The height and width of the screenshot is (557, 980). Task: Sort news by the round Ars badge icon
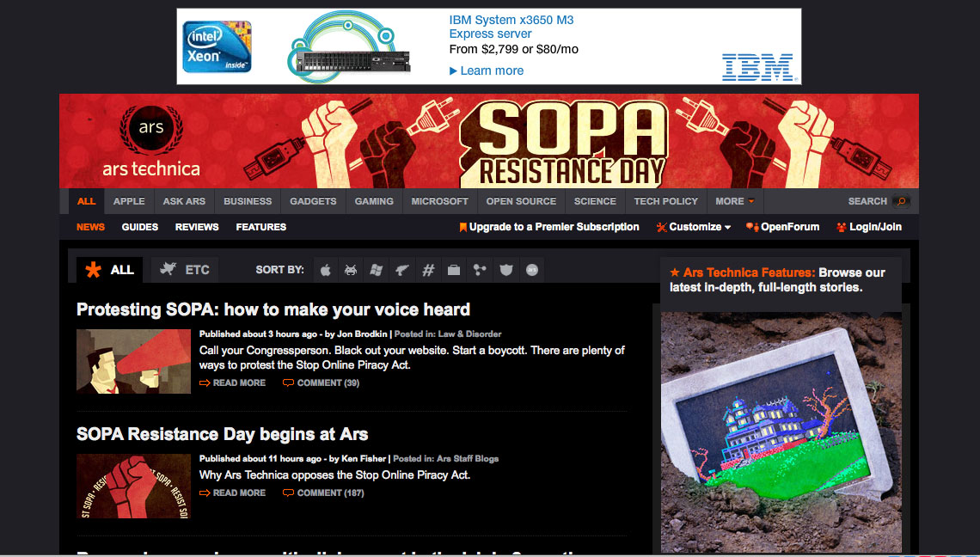tap(532, 270)
